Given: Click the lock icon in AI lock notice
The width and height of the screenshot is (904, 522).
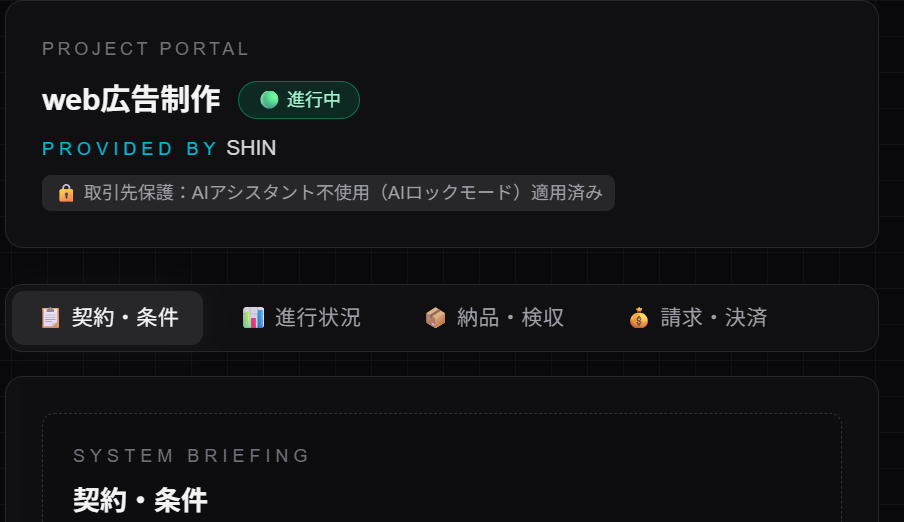Looking at the screenshot, I should pos(66,193).
